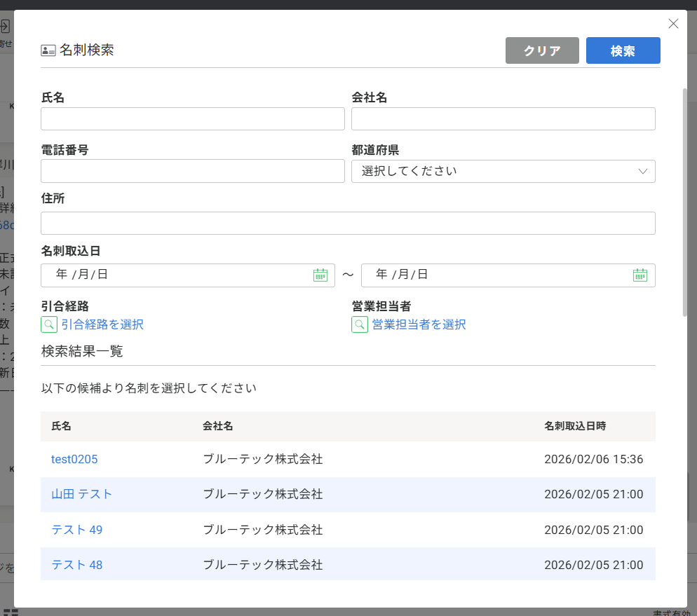The width and height of the screenshot is (697, 616).
Task: Choose the 山田 テスト card entry
Action: coord(81,494)
